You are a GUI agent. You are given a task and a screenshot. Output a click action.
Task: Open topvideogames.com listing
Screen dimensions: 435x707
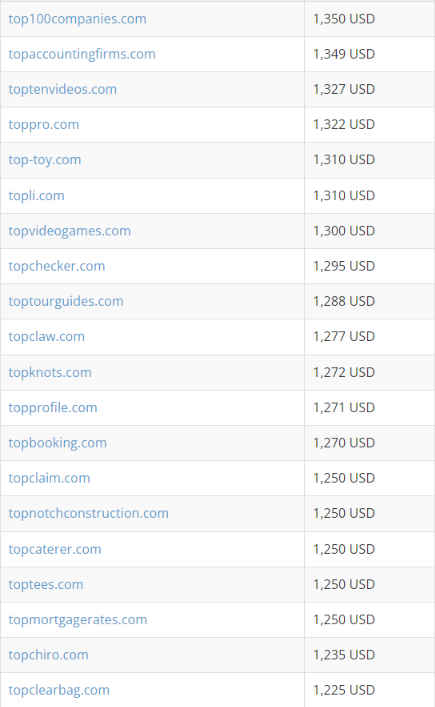click(x=69, y=230)
